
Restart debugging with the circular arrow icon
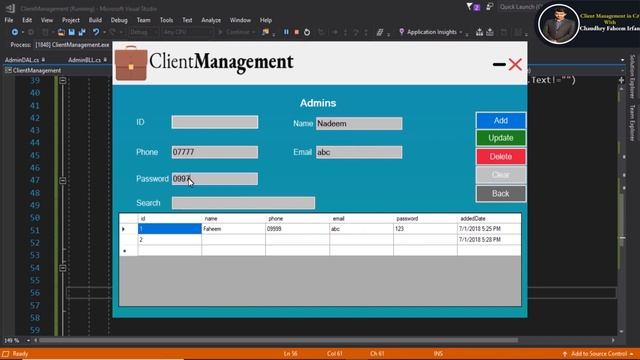307,32
